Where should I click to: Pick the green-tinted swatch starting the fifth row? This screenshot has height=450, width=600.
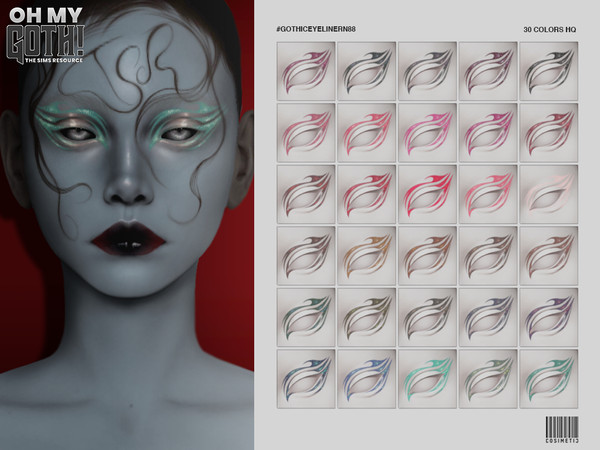(x=304, y=317)
